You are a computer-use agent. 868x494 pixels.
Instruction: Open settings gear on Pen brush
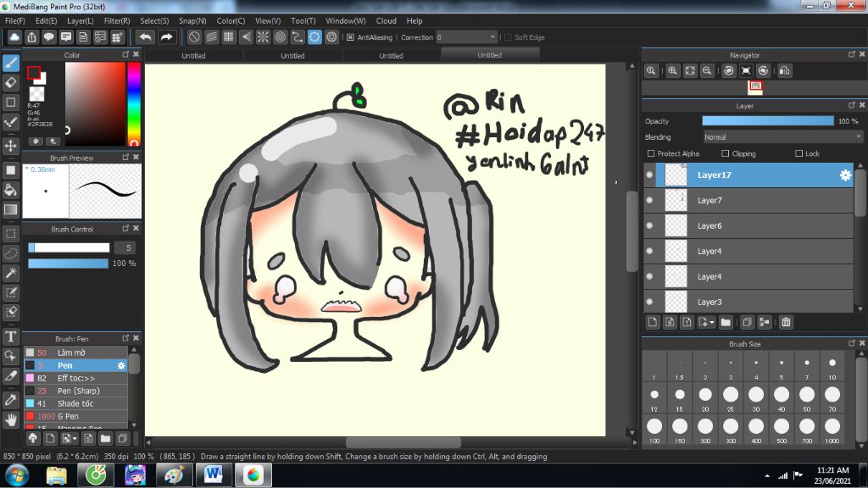pyautogui.click(x=121, y=365)
